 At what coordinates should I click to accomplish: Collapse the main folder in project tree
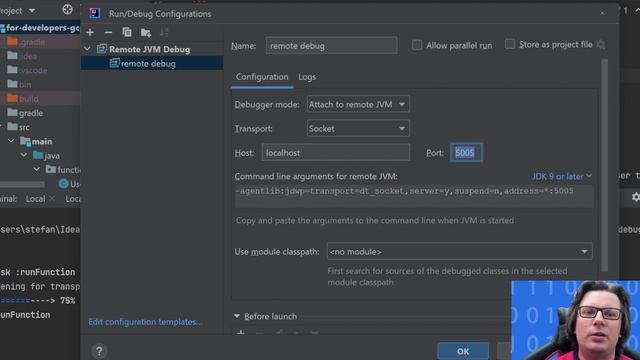coord(11,141)
